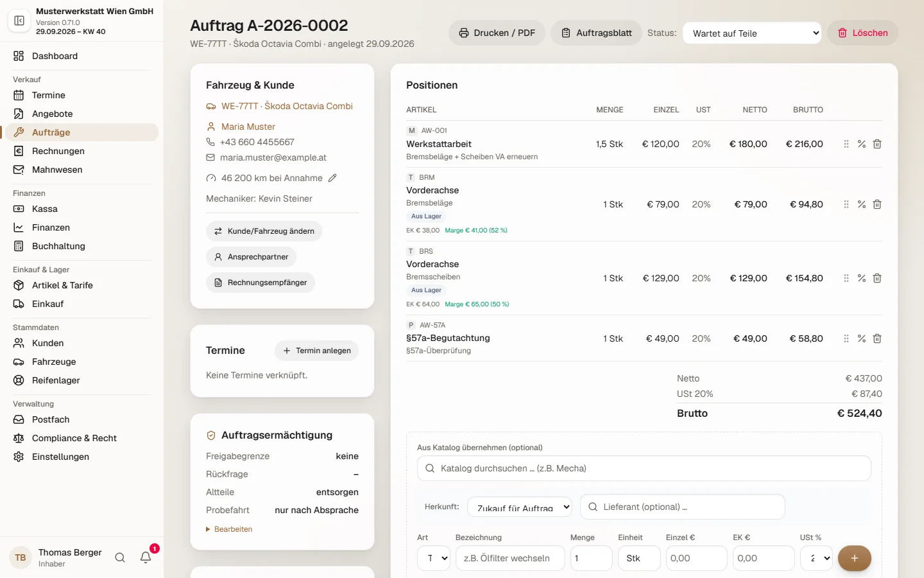Screen dimensions: 924x578
Task: Open the Herkunft dropdown
Action: (520, 507)
